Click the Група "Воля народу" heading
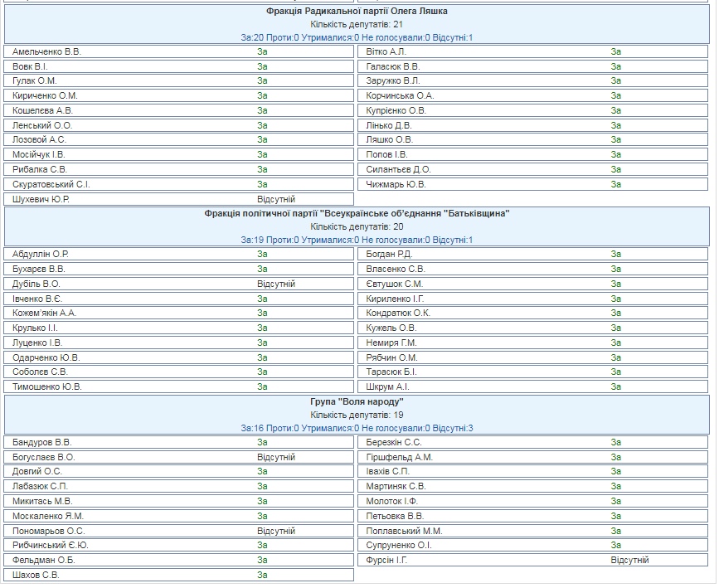 [357, 401]
